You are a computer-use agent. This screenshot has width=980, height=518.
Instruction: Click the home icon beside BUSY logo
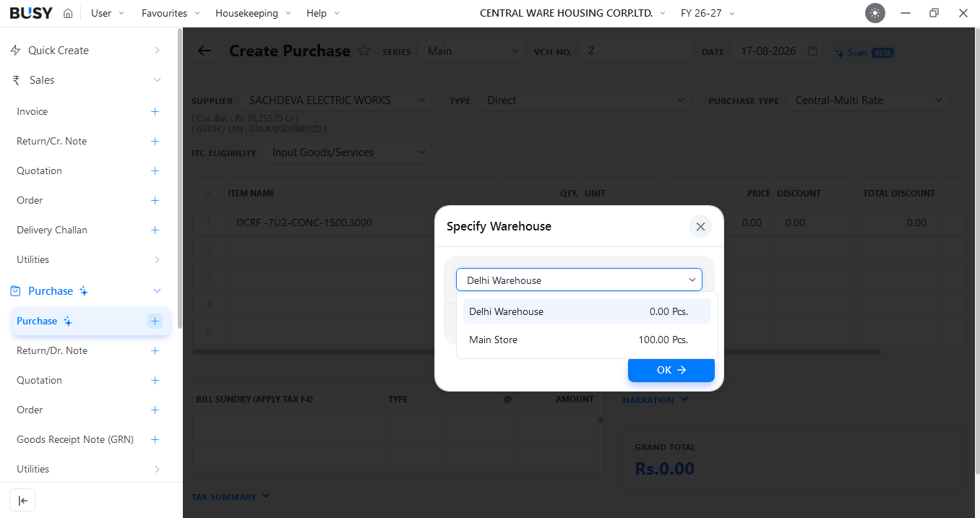point(68,13)
